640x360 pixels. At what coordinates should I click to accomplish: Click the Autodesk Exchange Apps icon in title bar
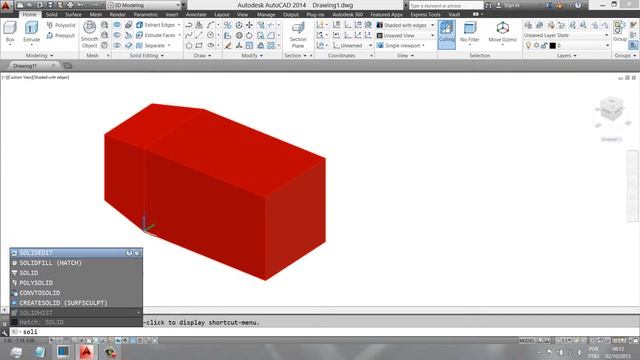(549, 5)
